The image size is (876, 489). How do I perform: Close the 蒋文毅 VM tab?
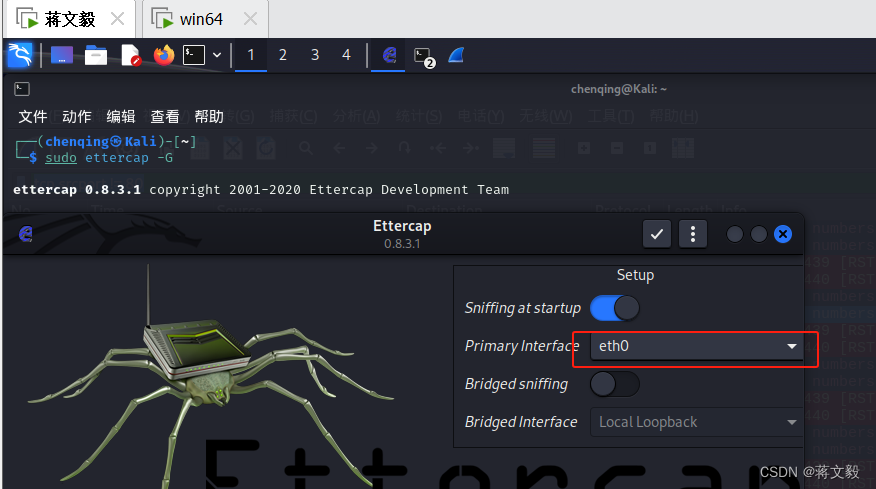point(117,19)
